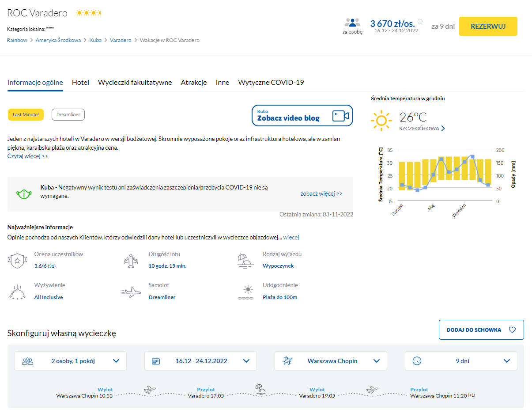Open the Wytyczne COVID-19 tab
532x413 pixels.
pos(271,83)
